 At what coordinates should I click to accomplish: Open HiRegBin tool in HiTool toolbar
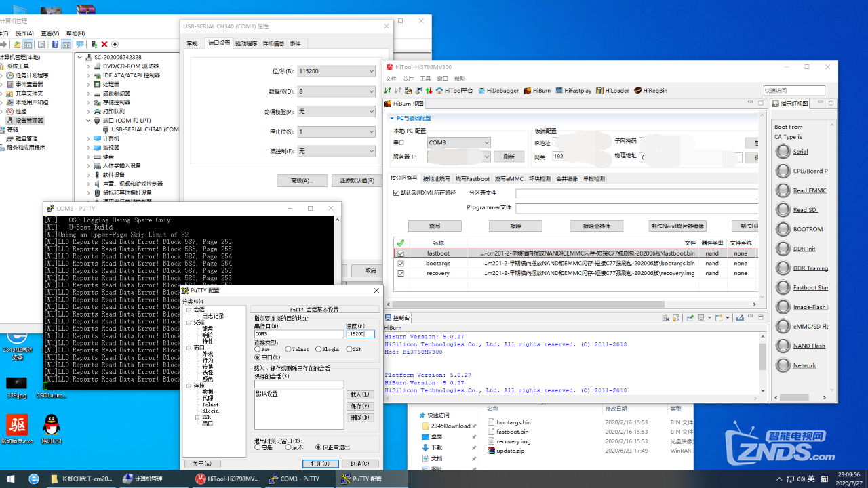650,90
